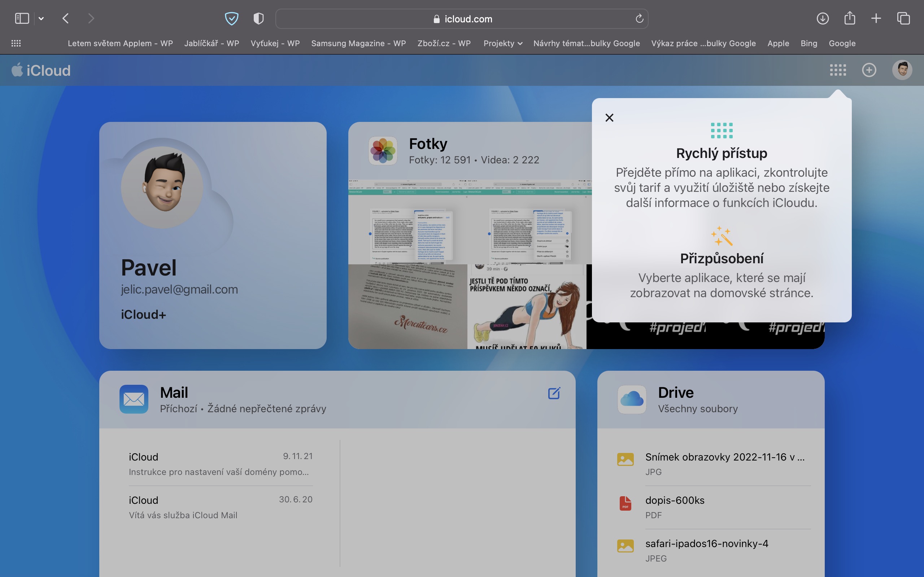Open the Photos app icon
The height and width of the screenshot is (577, 924).
pyautogui.click(x=383, y=151)
